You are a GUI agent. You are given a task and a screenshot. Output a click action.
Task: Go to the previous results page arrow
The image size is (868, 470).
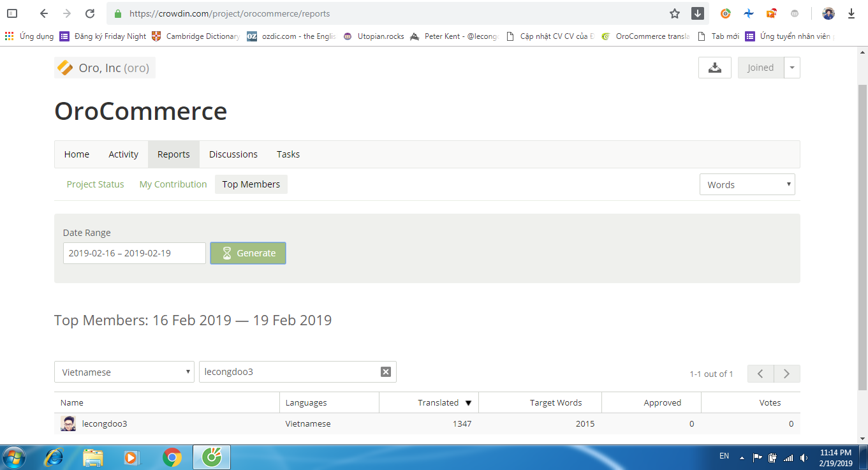(x=761, y=374)
